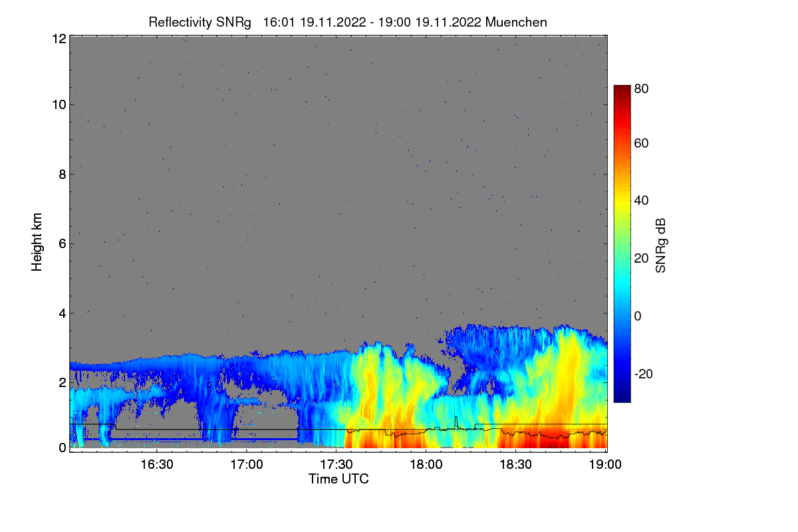Screen dimensions: 798x532
Task: Click the height tick label 0
Action: point(63,448)
